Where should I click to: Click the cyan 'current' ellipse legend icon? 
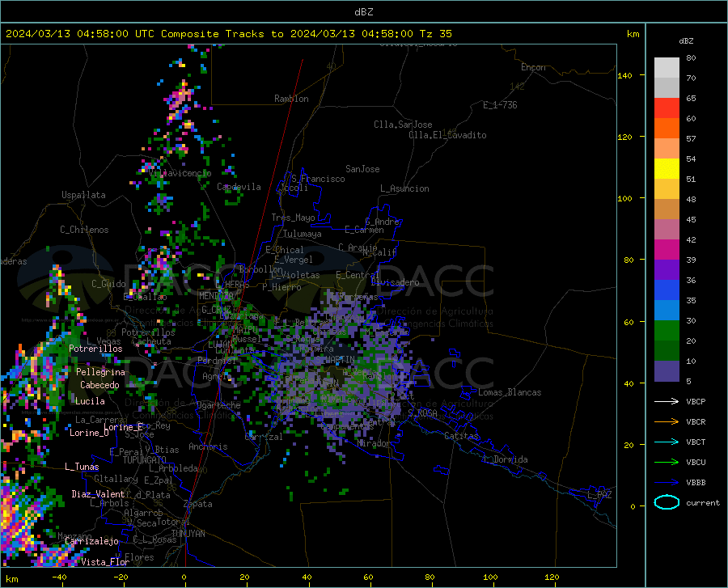click(x=667, y=502)
